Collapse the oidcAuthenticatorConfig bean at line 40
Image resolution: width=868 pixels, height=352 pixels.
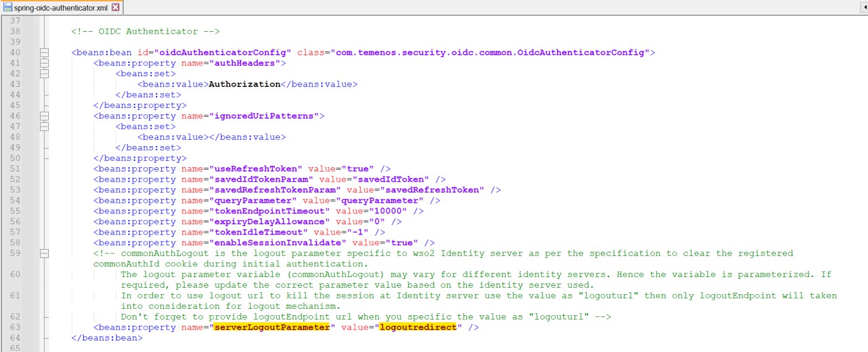44,52
